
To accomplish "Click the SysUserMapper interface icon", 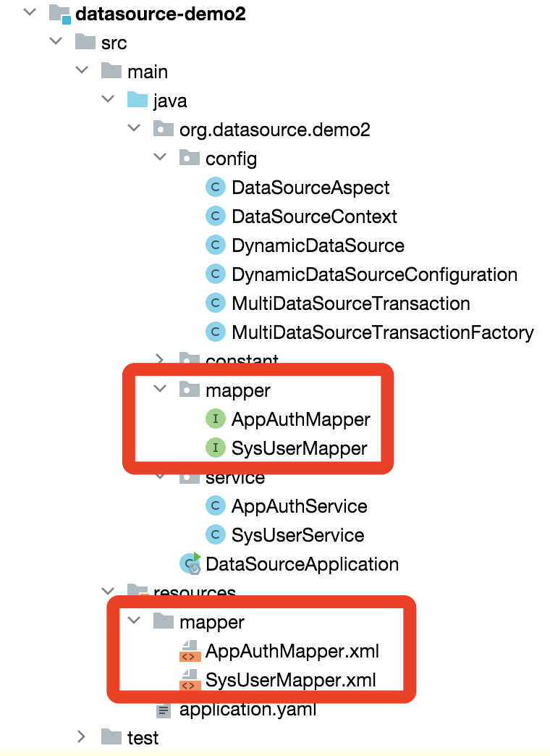I will coord(216,448).
